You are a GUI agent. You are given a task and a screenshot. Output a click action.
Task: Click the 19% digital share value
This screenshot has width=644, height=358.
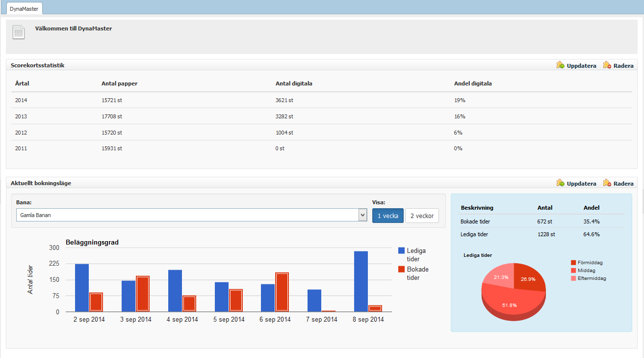tap(460, 100)
